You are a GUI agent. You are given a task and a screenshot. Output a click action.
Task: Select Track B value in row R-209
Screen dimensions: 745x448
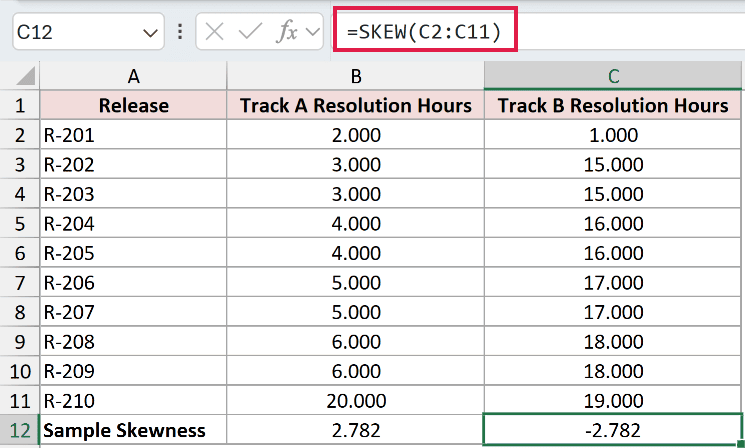[613, 371]
